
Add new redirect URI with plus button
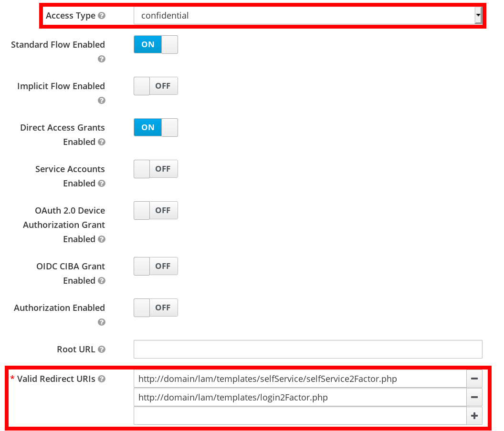(x=474, y=416)
